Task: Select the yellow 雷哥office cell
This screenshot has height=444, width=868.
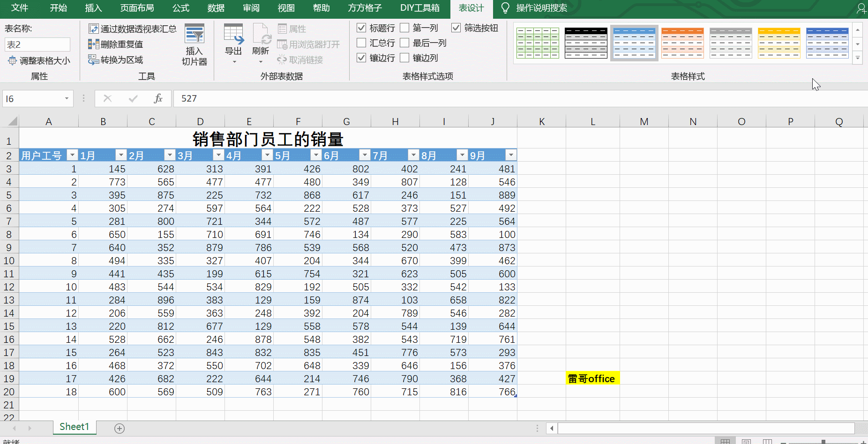Action: [x=593, y=378]
